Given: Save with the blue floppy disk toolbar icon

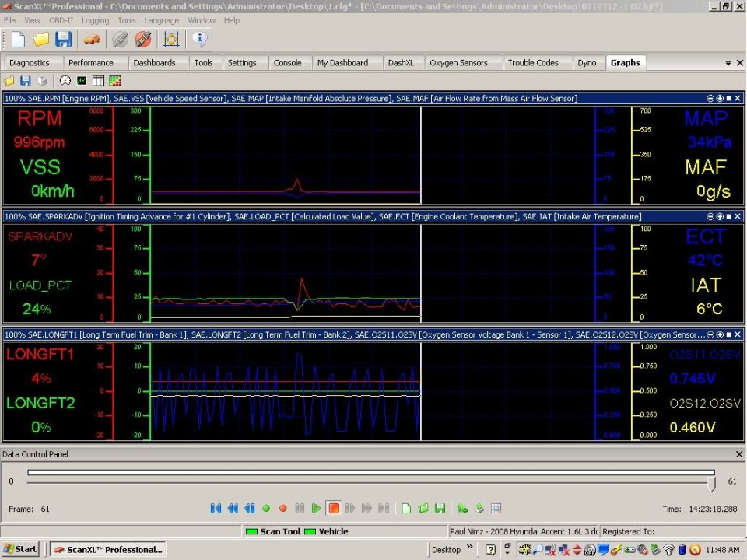Looking at the screenshot, I should 63,40.
